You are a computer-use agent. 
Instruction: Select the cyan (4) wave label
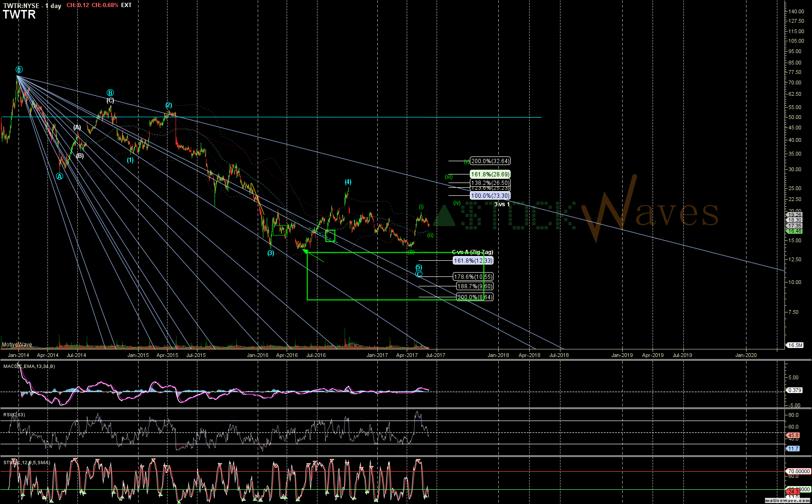[348, 182]
